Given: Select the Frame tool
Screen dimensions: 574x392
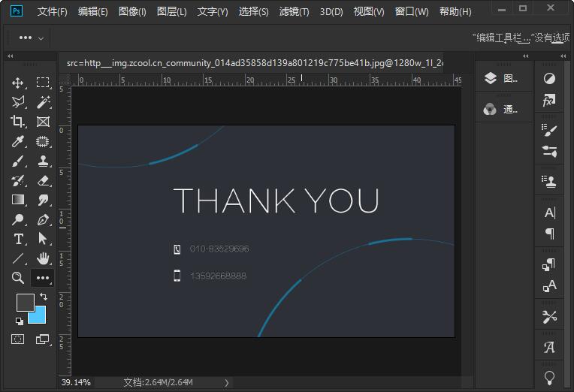Looking at the screenshot, I should pyautogui.click(x=43, y=122).
